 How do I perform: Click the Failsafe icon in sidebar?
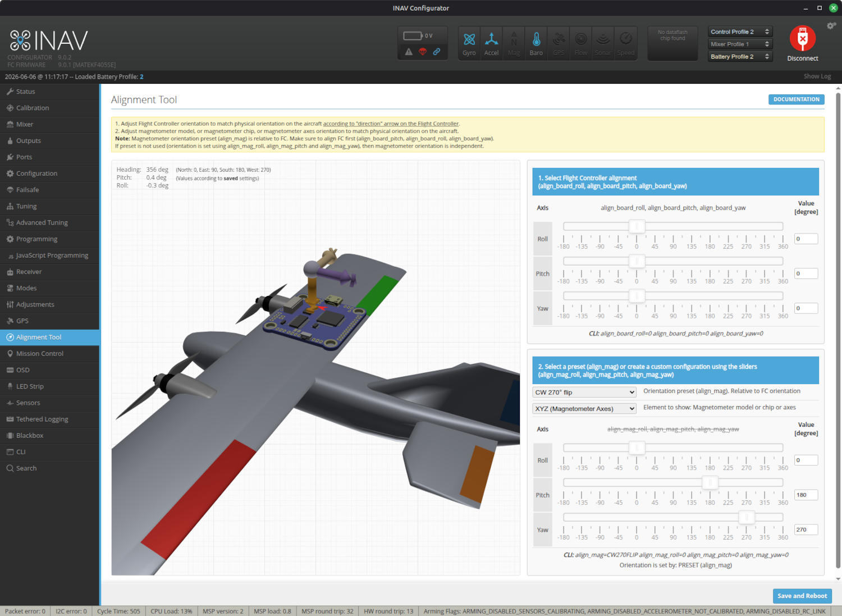10,190
